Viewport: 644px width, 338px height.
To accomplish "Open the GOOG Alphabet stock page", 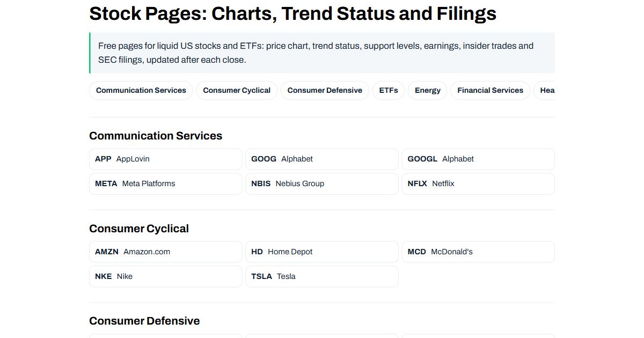I will tap(322, 159).
